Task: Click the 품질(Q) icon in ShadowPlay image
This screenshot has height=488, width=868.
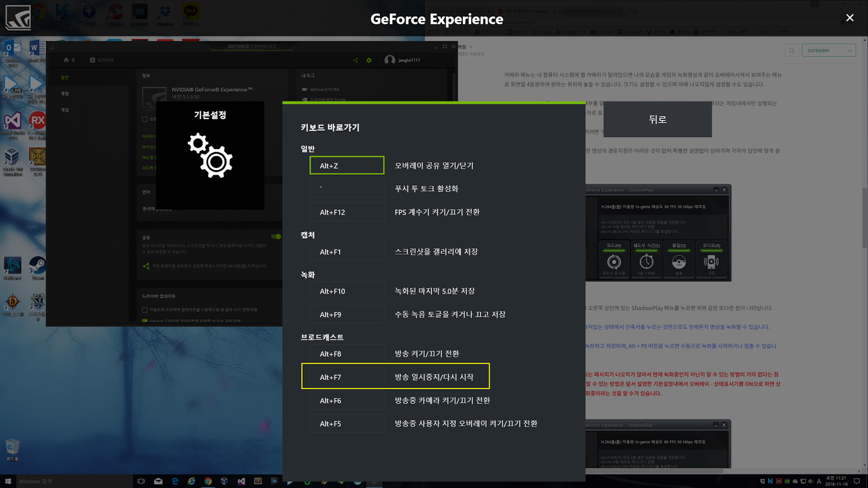Action: click(679, 262)
